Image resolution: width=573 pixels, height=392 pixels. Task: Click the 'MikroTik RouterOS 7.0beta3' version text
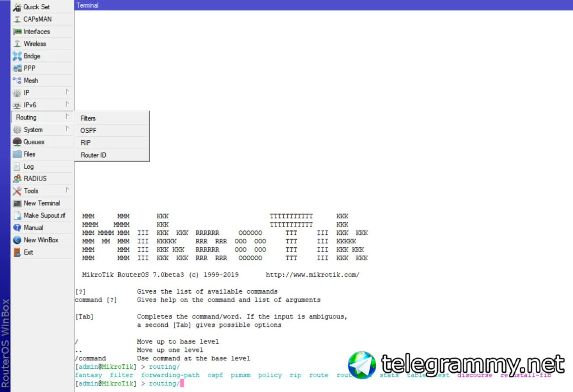pyautogui.click(x=133, y=275)
